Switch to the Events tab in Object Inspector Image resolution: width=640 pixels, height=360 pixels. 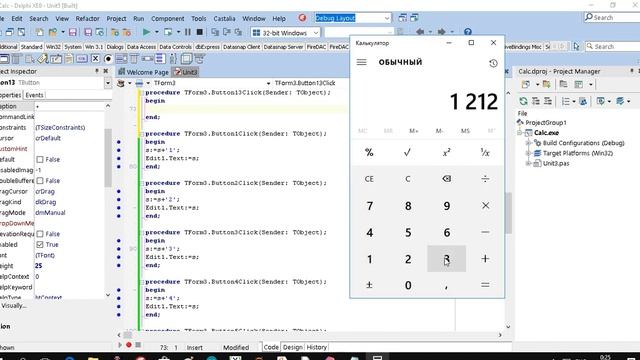34,95
